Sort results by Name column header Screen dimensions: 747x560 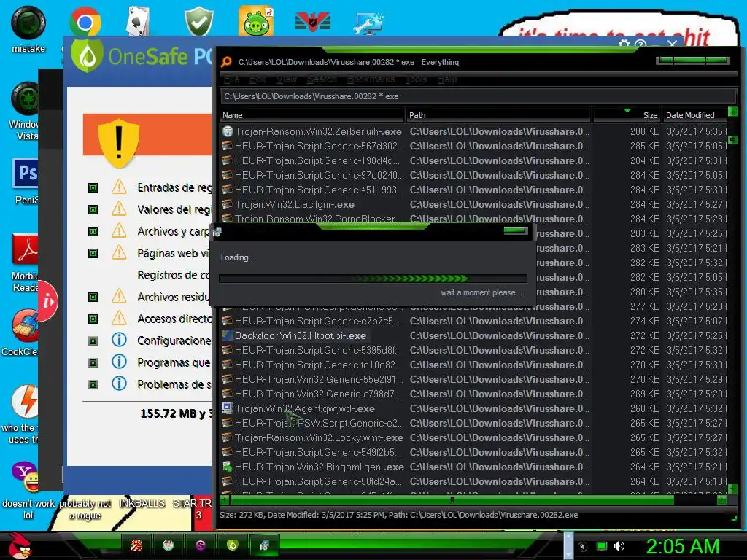pyautogui.click(x=311, y=114)
